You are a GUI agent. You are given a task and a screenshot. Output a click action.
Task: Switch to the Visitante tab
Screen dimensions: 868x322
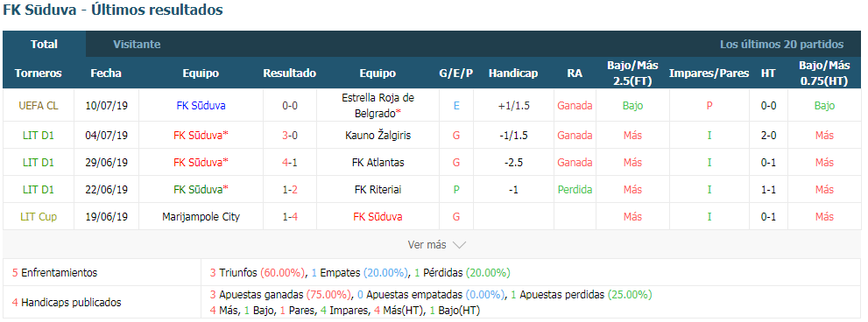[137, 45]
